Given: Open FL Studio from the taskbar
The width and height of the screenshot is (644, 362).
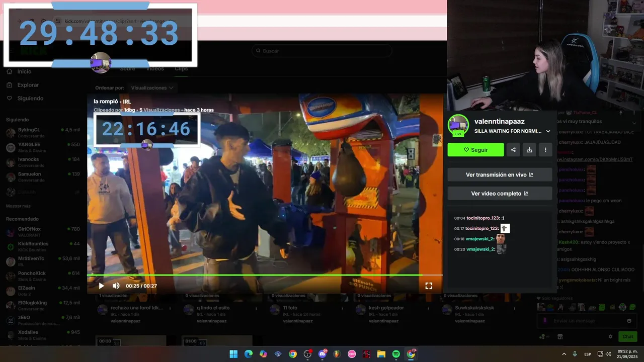Looking at the screenshot, I should 337,354.
